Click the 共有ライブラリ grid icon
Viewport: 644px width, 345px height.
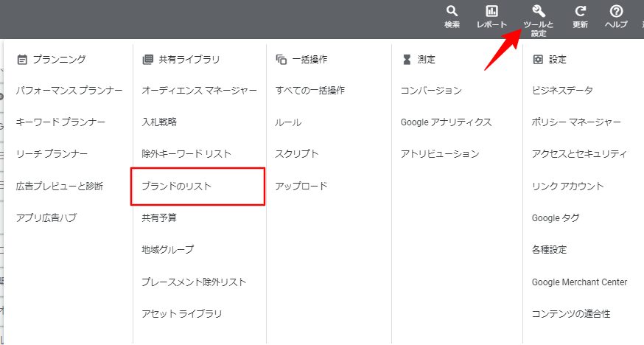(147, 59)
